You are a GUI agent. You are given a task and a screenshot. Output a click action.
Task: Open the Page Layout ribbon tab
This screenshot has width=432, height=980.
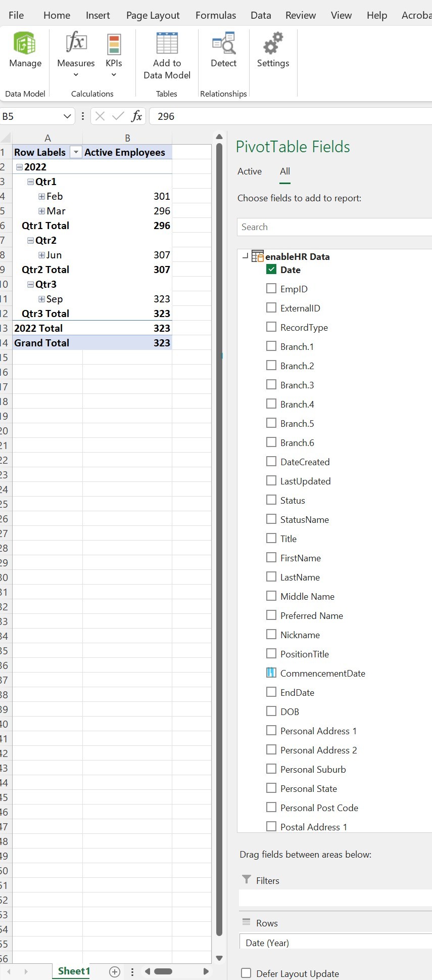coord(153,15)
